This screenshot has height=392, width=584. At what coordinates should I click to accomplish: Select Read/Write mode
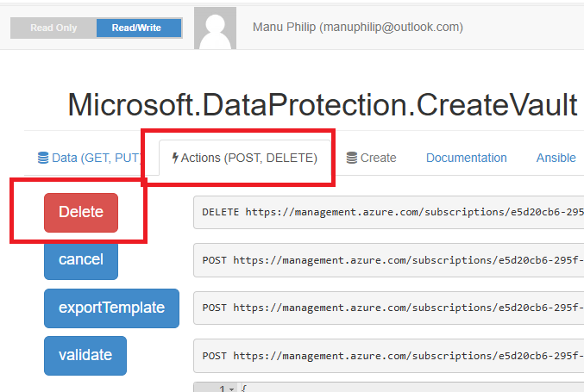coord(139,28)
